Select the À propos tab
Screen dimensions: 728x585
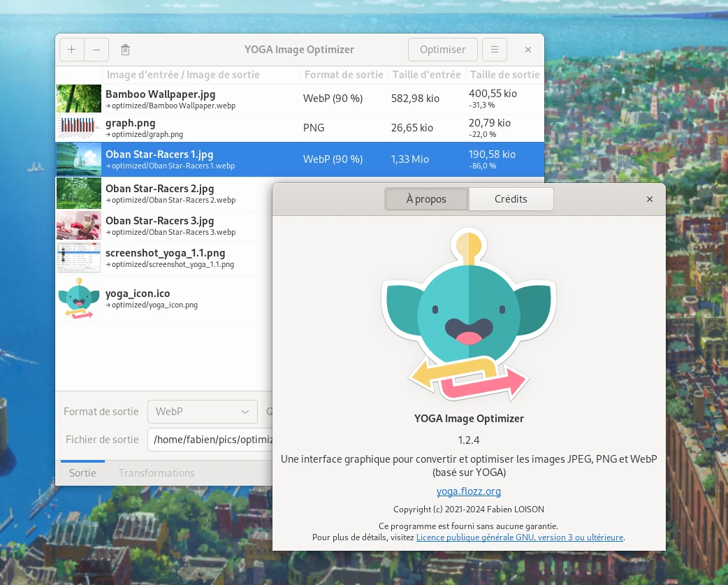coord(426,199)
